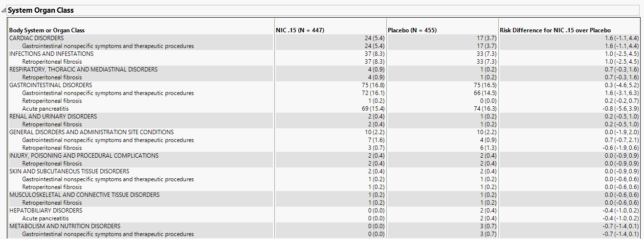Select MUSCULOSKELETAL AND CONNECTIVE TISSUE DISORDERS row
Viewport: 644px width, 239px height.
(84, 195)
